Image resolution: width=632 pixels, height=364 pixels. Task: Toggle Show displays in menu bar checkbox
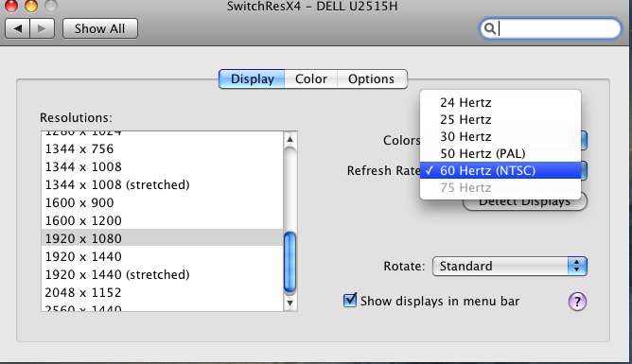tap(350, 301)
